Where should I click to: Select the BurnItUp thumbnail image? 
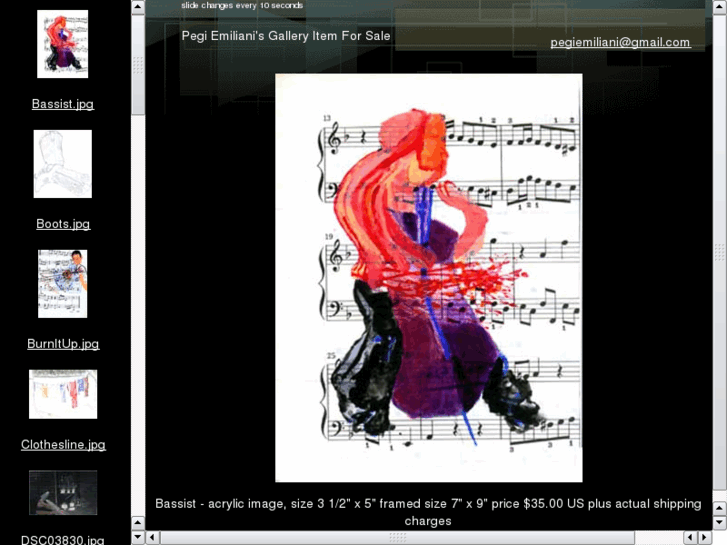pos(63,284)
